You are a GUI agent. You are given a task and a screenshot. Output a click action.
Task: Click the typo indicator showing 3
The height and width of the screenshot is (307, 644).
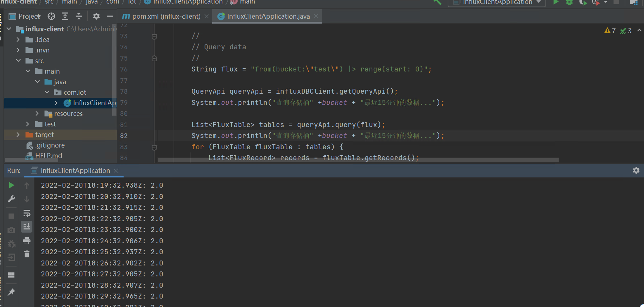pyautogui.click(x=626, y=31)
